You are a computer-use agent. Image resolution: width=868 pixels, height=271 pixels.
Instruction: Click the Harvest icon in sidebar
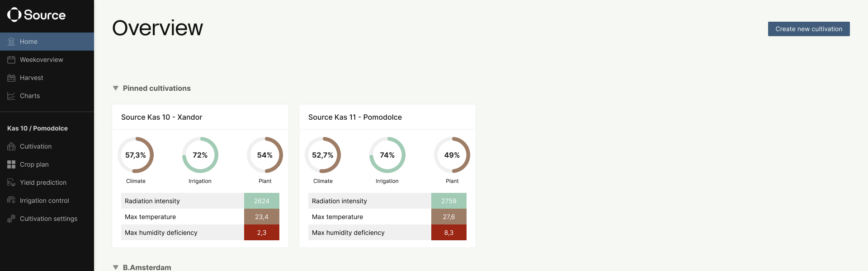coord(11,78)
